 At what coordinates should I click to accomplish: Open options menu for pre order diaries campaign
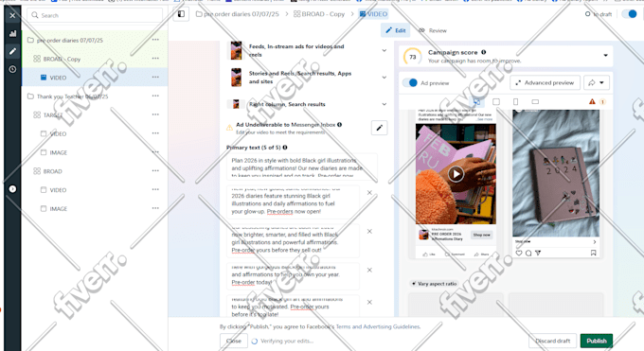pyautogui.click(x=155, y=40)
